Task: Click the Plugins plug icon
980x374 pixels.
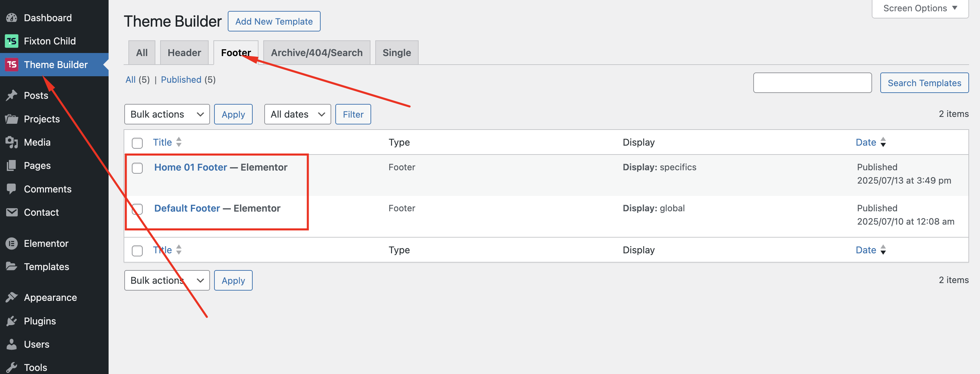Action: [12, 321]
